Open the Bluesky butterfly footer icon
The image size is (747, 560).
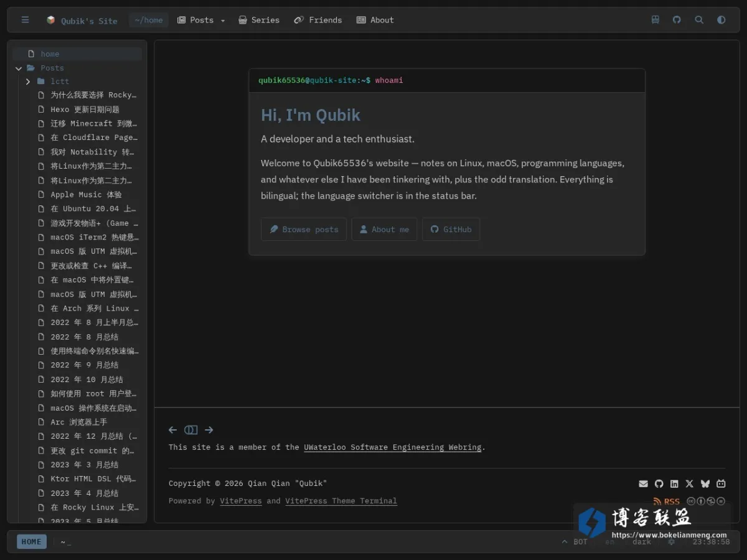pos(705,483)
